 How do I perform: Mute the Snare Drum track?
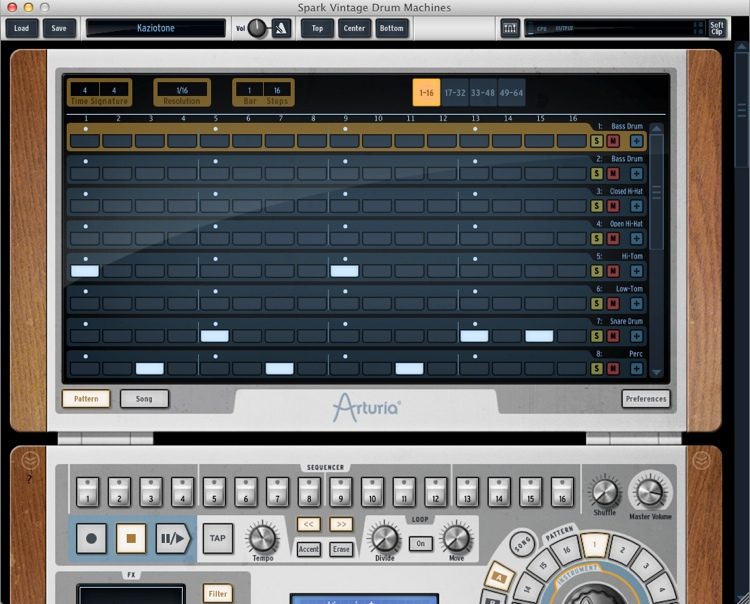613,336
